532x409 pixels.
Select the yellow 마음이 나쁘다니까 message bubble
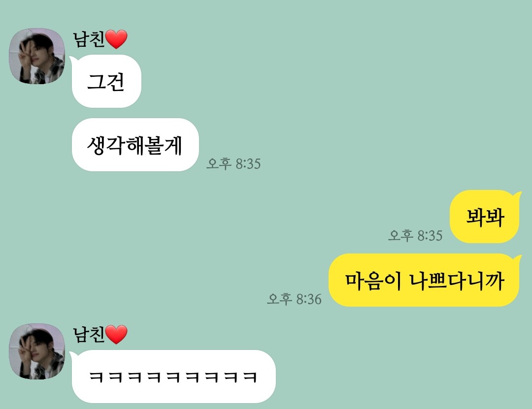click(x=424, y=280)
